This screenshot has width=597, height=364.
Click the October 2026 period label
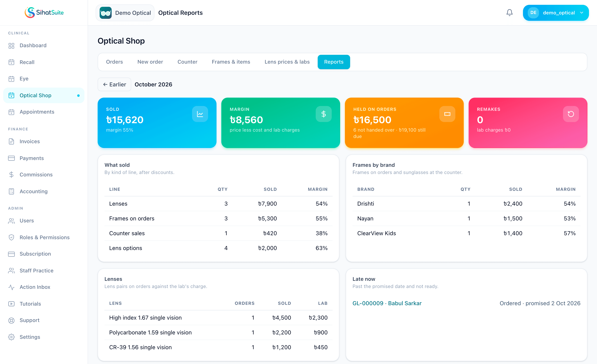click(153, 85)
